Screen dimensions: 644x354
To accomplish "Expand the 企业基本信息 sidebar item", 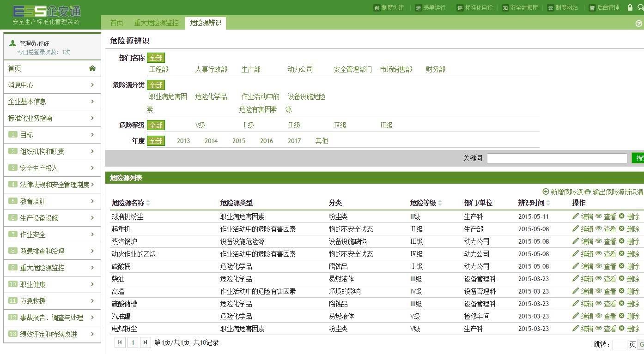I will tap(52, 102).
